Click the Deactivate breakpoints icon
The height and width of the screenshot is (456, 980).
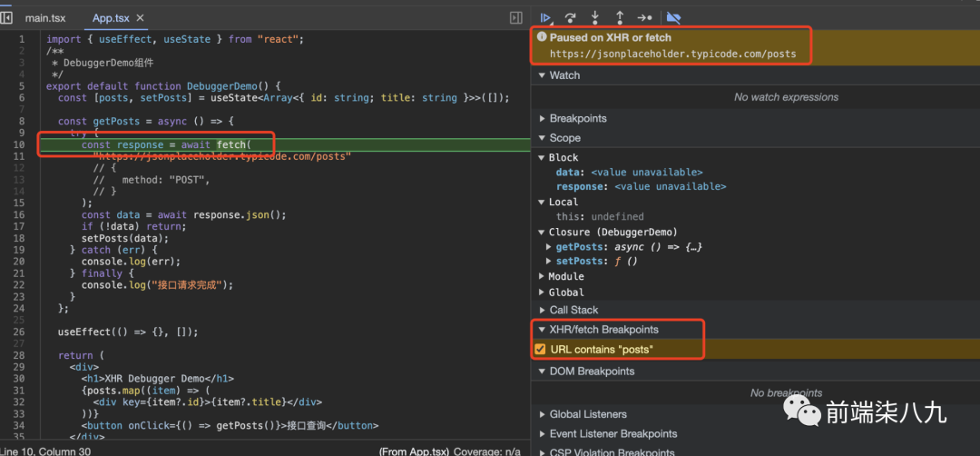tap(672, 17)
